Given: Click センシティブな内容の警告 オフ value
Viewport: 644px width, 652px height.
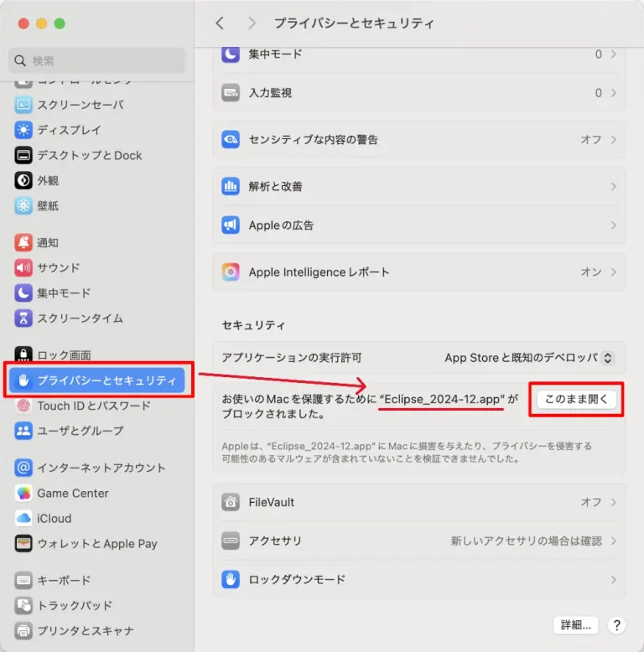Looking at the screenshot, I should 590,139.
